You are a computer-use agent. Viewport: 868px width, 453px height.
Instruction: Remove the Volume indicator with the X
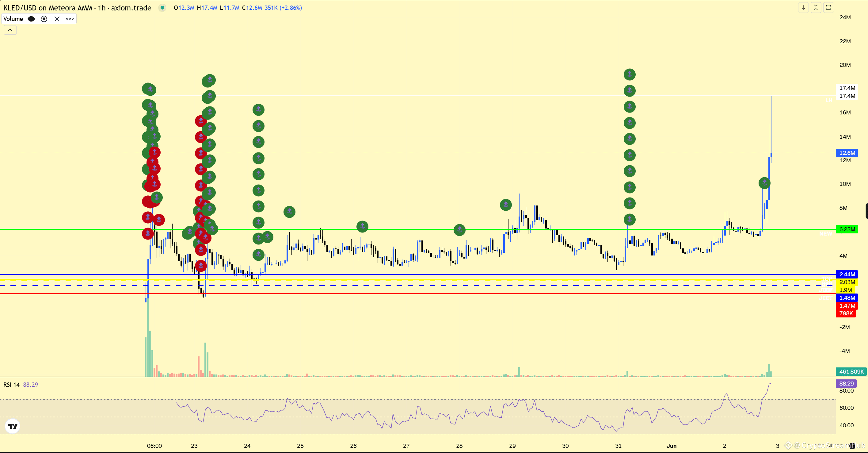pos(57,19)
